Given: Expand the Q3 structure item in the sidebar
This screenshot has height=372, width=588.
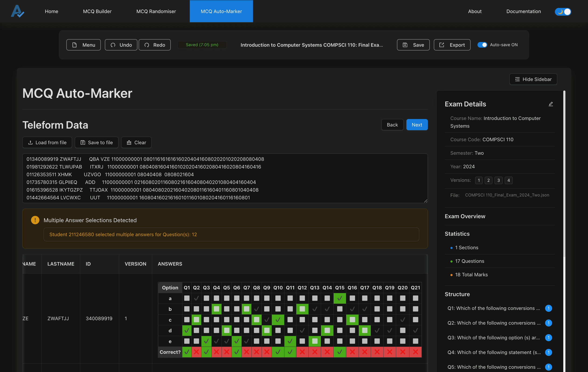Looking at the screenshot, I should pyautogui.click(x=494, y=337).
